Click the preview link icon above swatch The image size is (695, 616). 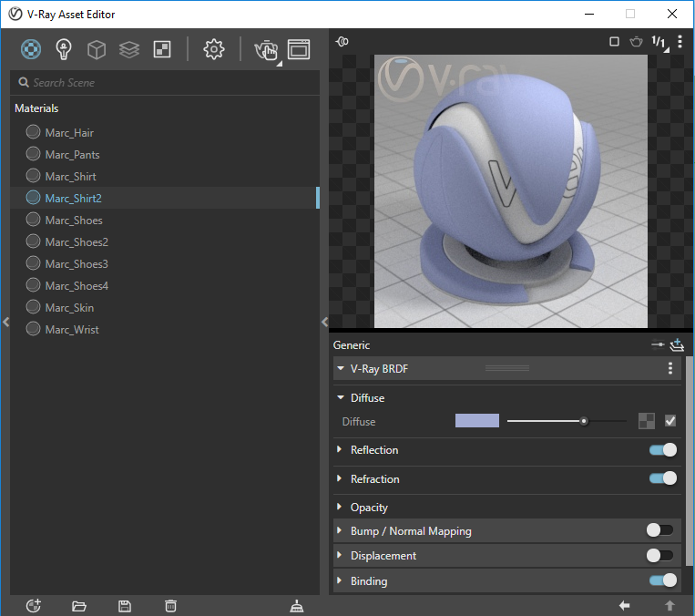[342, 42]
